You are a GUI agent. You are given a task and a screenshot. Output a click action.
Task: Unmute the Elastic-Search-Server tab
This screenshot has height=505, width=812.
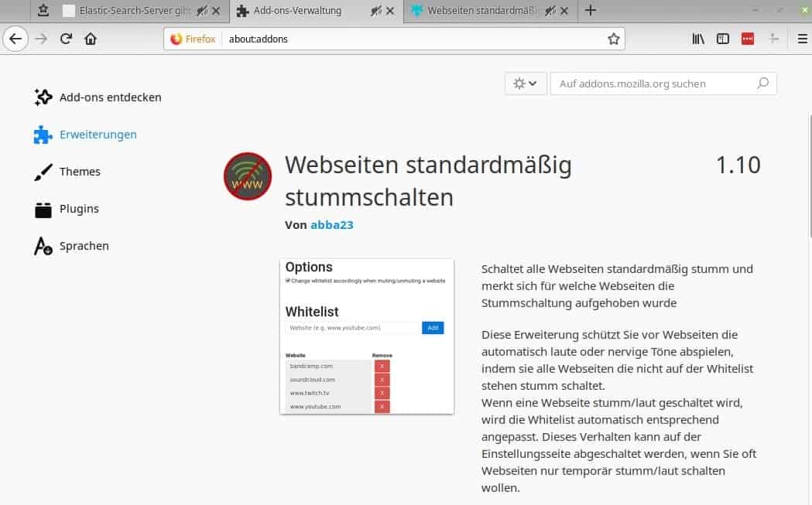[x=202, y=11]
